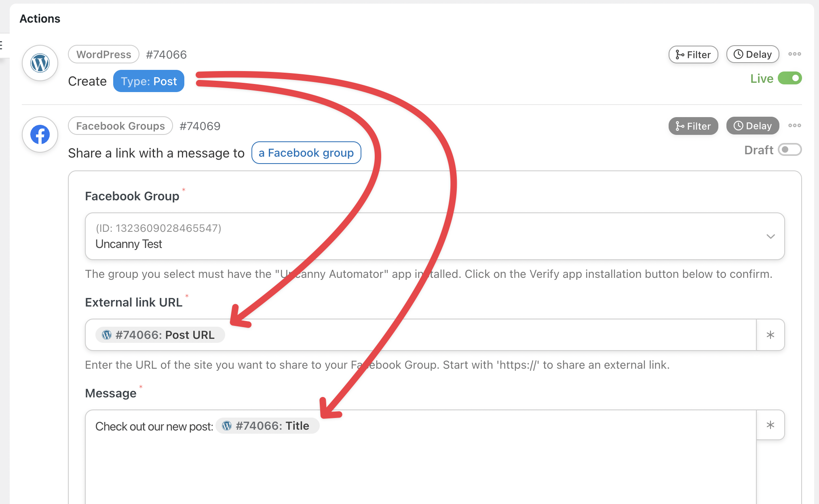The width and height of the screenshot is (819, 504).
Task: Add a Filter to the WordPress action
Action: (x=693, y=55)
